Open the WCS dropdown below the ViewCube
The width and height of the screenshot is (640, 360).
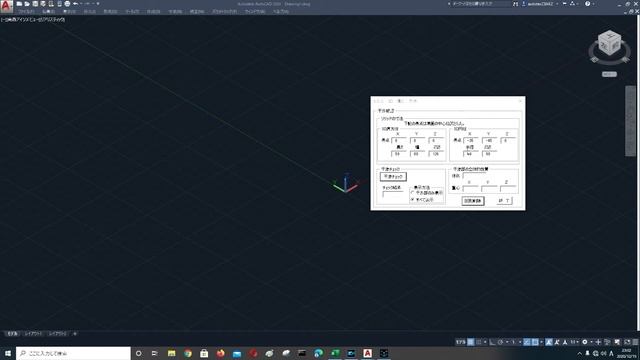tap(609, 74)
